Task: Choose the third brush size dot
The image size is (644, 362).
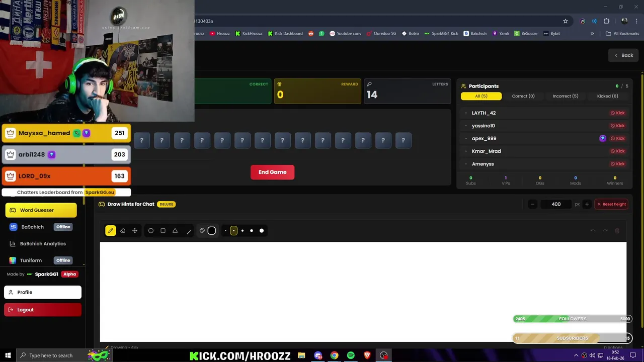Action: point(243,231)
